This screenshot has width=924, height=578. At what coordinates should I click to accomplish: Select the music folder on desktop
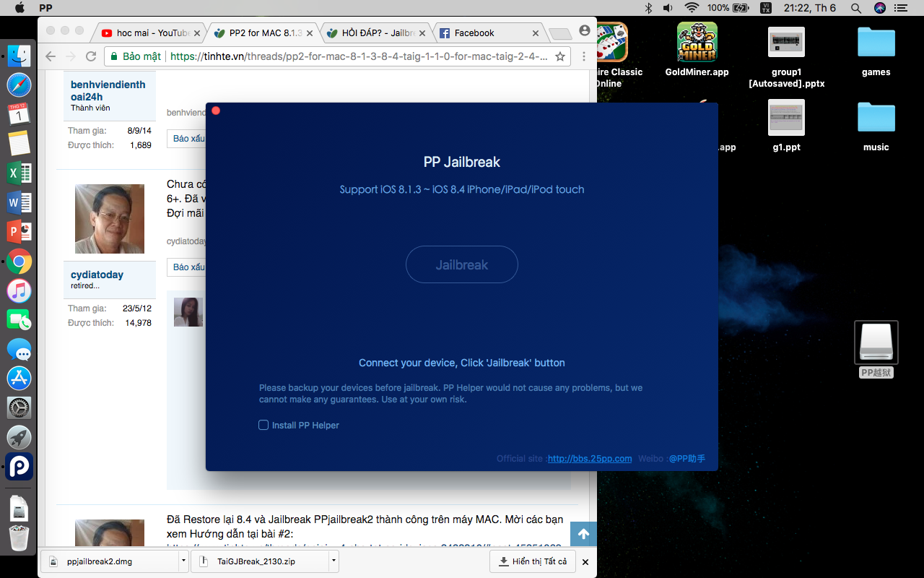tap(876, 124)
